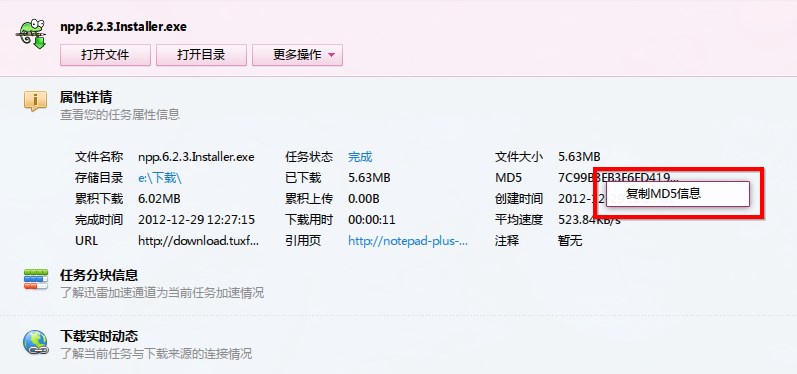This screenshot has height=374, width=797.
Task: Click the 下载实时动态 globe link icon
Action: (36, 342)
